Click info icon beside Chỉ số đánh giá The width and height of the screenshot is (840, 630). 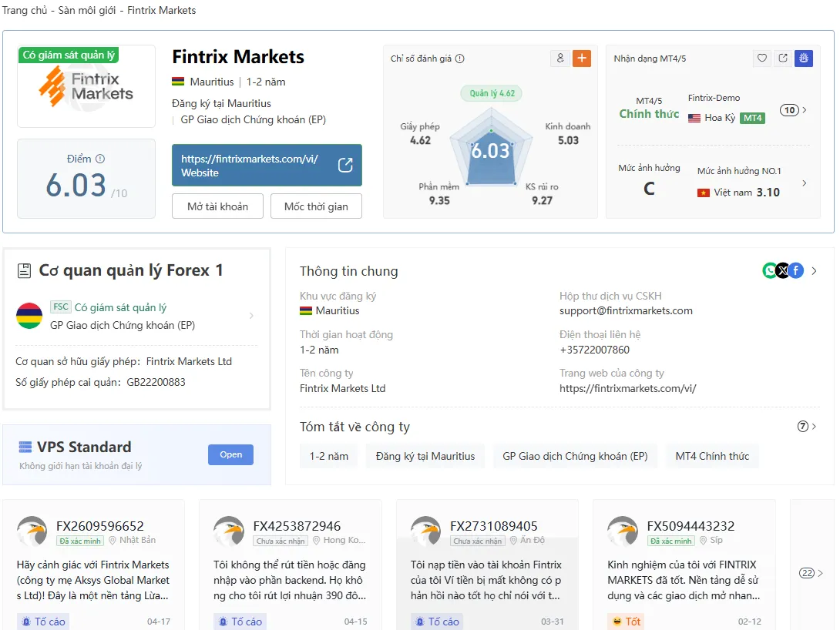(x=459, y=59)
